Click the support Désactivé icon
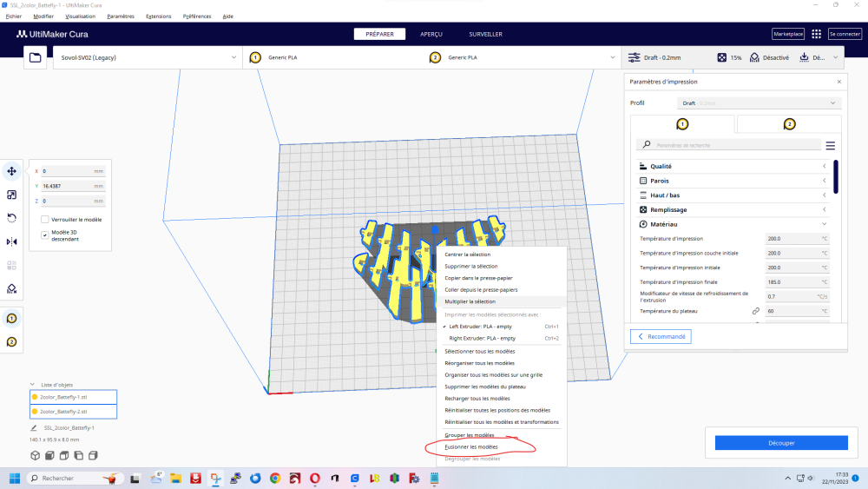Image resolution: width=868 pixels, height=489 pixels. click(x=754, y=57)
